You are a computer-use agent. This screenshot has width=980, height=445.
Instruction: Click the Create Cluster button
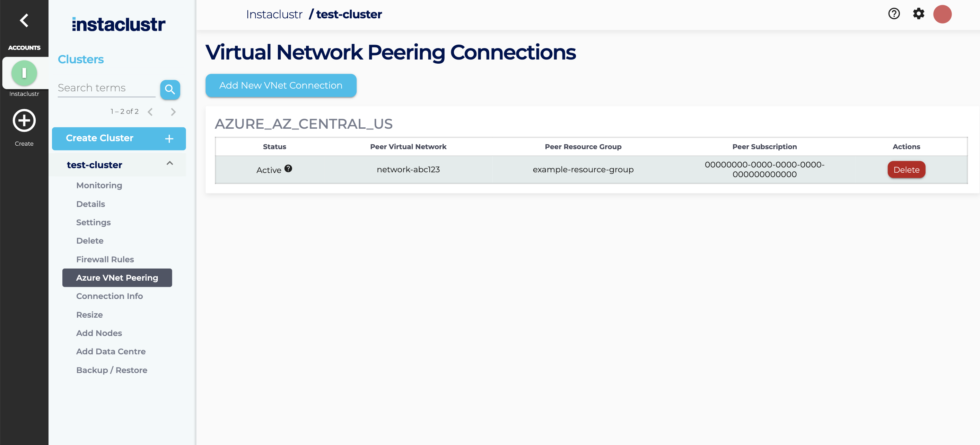tap(119, 138)
